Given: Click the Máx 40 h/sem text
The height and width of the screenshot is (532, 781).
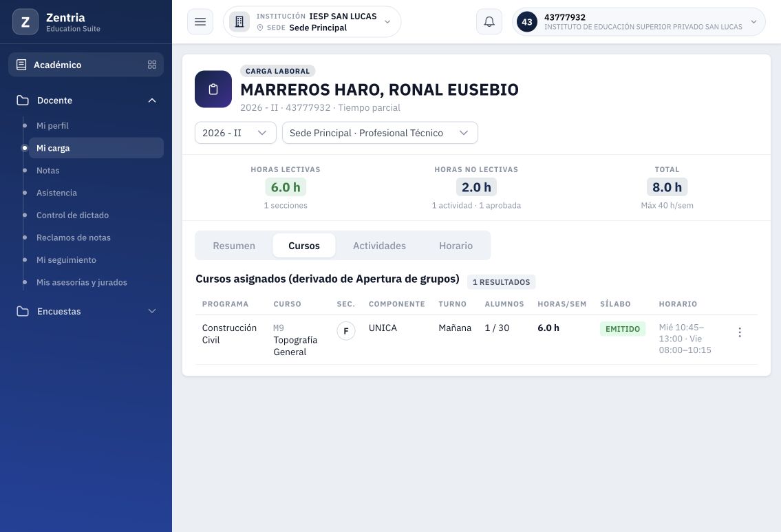Looking at the screenshot, I should point(667,205).
